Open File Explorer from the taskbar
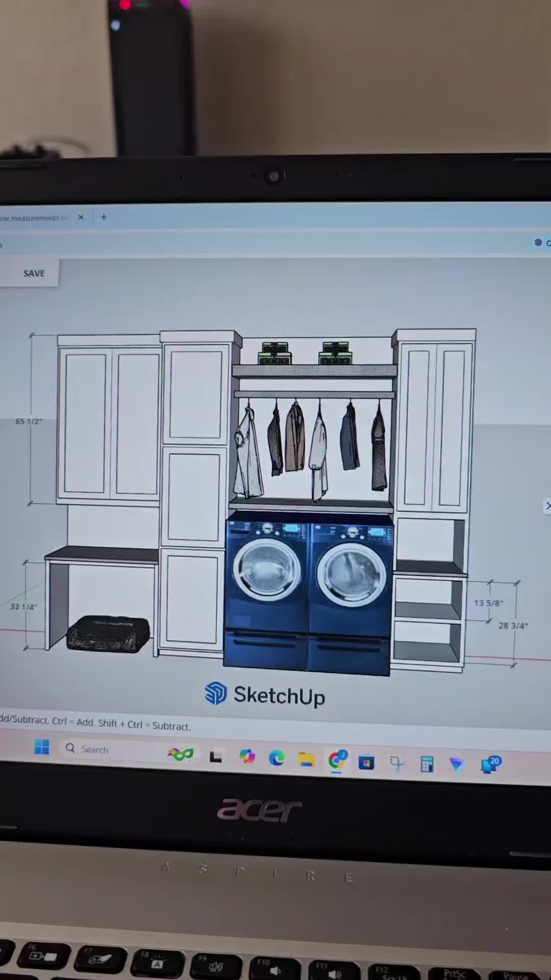Screen dimensions: 551x980 tap(306, 759)
